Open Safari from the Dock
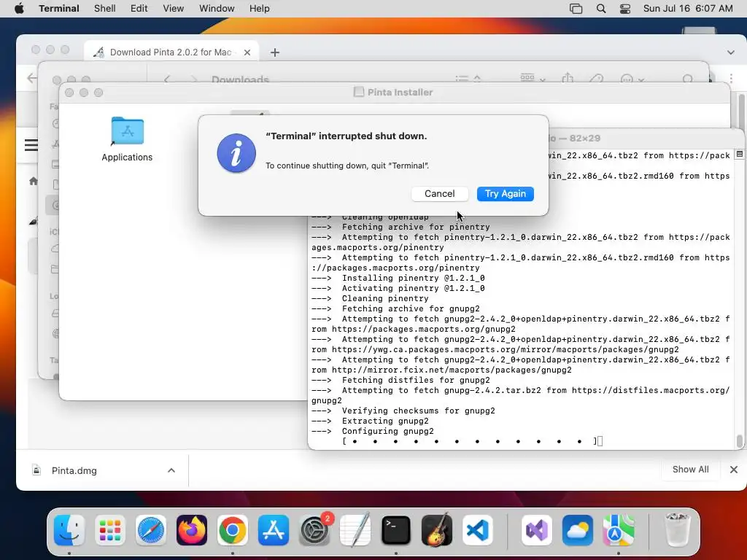 click(151, 530)
